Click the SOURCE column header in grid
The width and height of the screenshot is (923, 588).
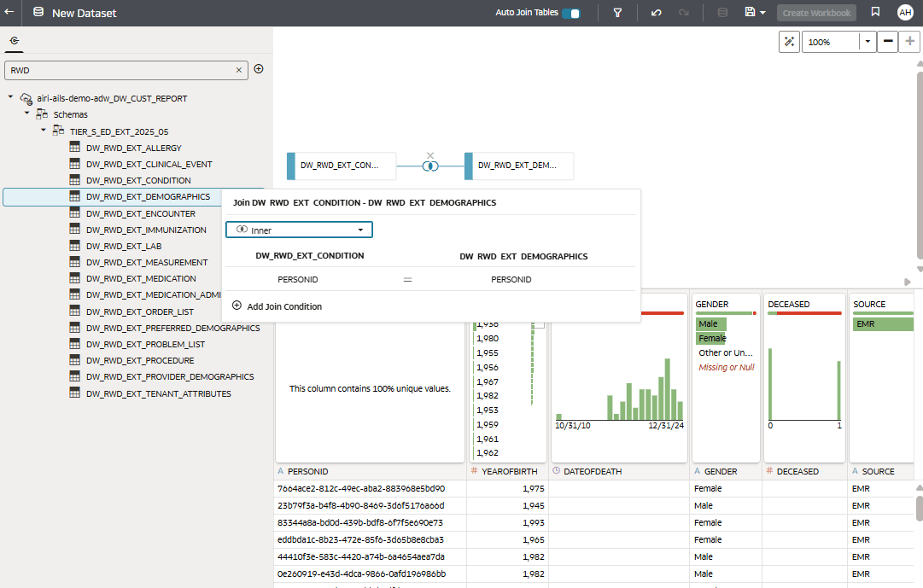coord(881,471)
